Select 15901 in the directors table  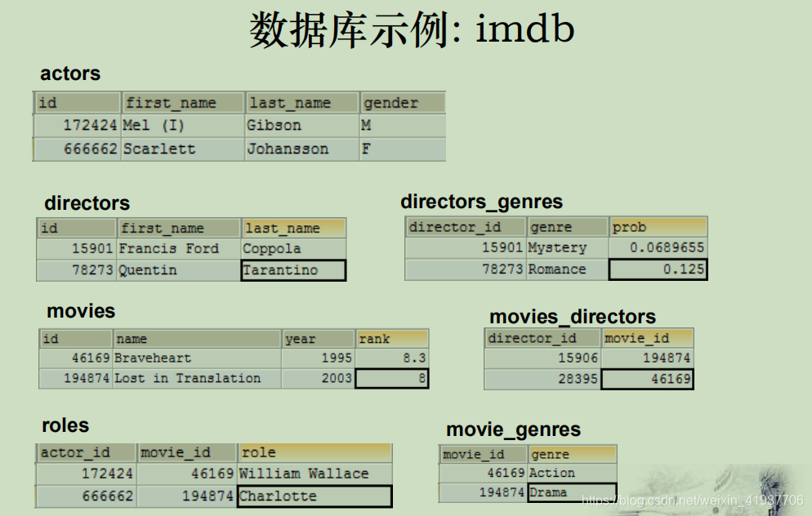[x=77, y=248]
